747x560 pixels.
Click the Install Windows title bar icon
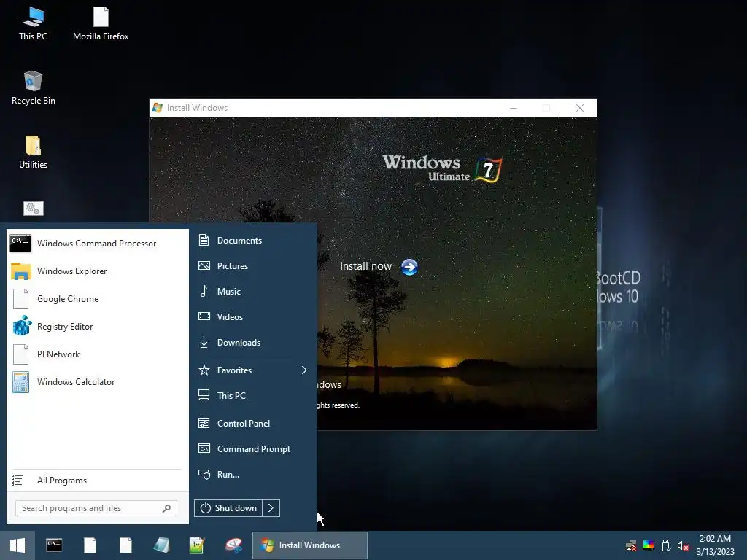(158, 108)
